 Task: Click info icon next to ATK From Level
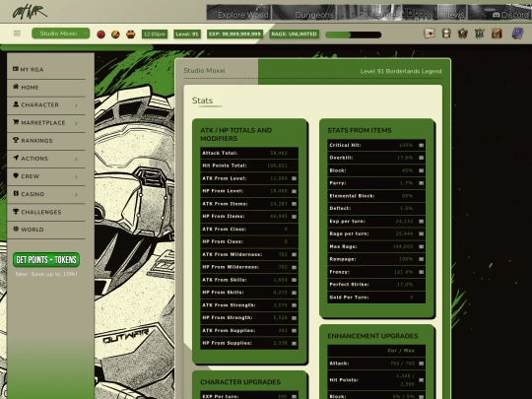coord(295,178)
